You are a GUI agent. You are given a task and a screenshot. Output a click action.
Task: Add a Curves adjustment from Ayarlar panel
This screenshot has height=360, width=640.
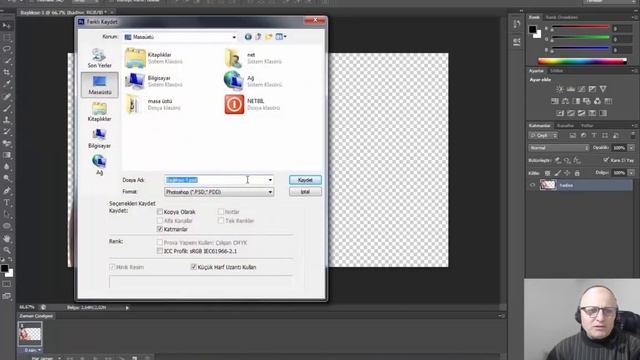[x=581, y=89]
